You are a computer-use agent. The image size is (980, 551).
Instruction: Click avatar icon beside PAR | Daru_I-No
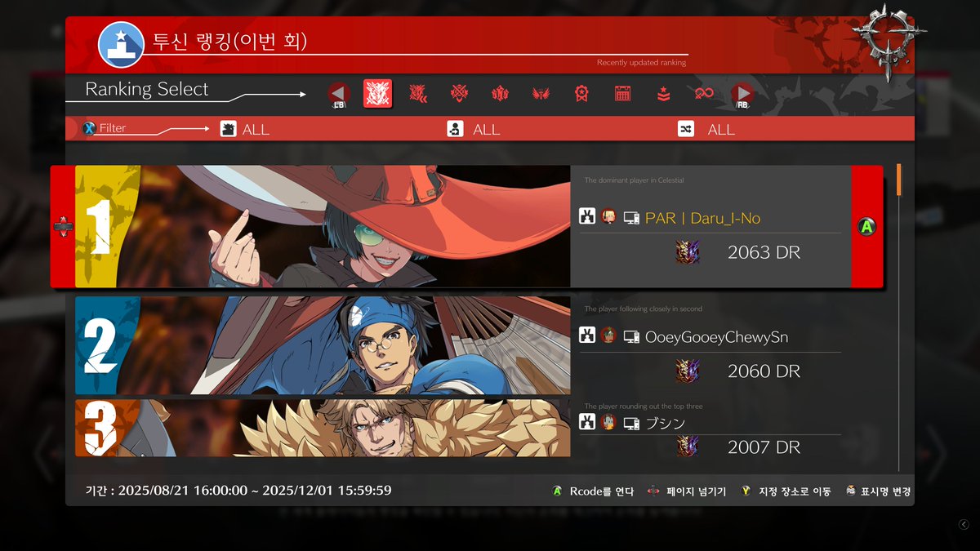608,217
